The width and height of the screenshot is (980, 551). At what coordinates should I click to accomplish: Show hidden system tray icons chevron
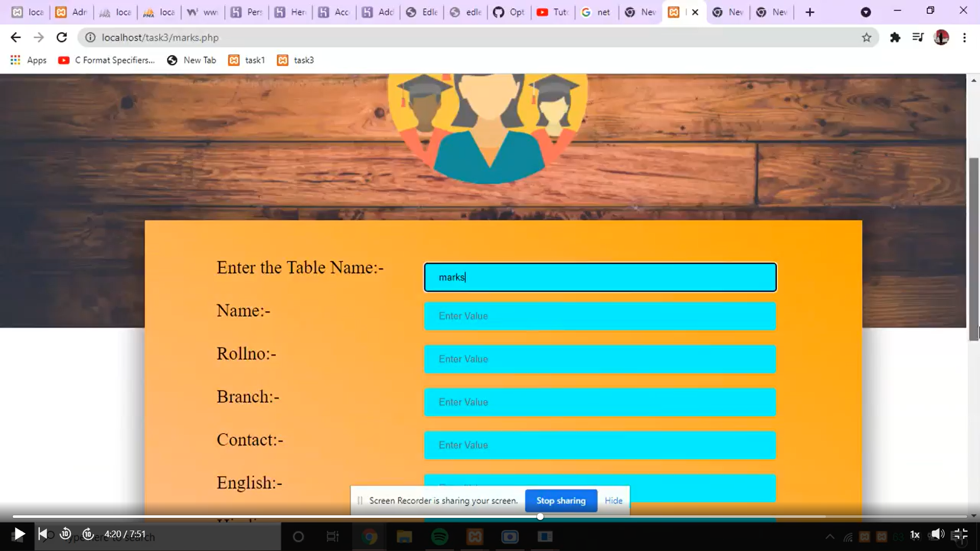point(830,537)
